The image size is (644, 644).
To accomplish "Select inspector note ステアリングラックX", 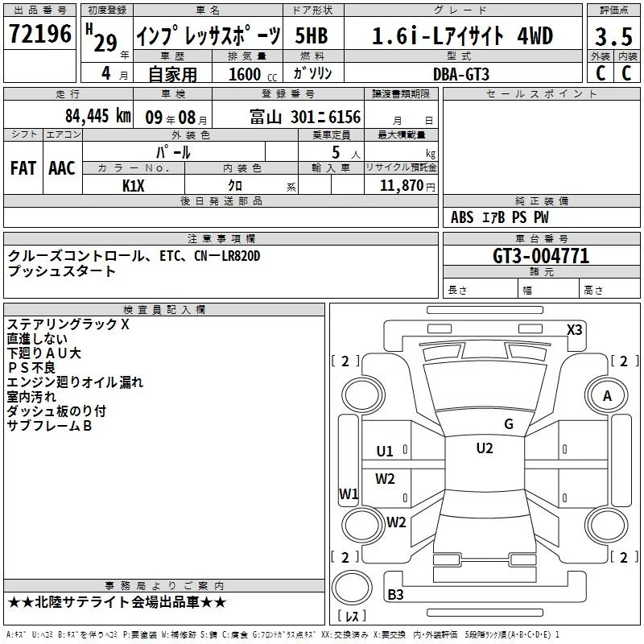I will point(68,324).
